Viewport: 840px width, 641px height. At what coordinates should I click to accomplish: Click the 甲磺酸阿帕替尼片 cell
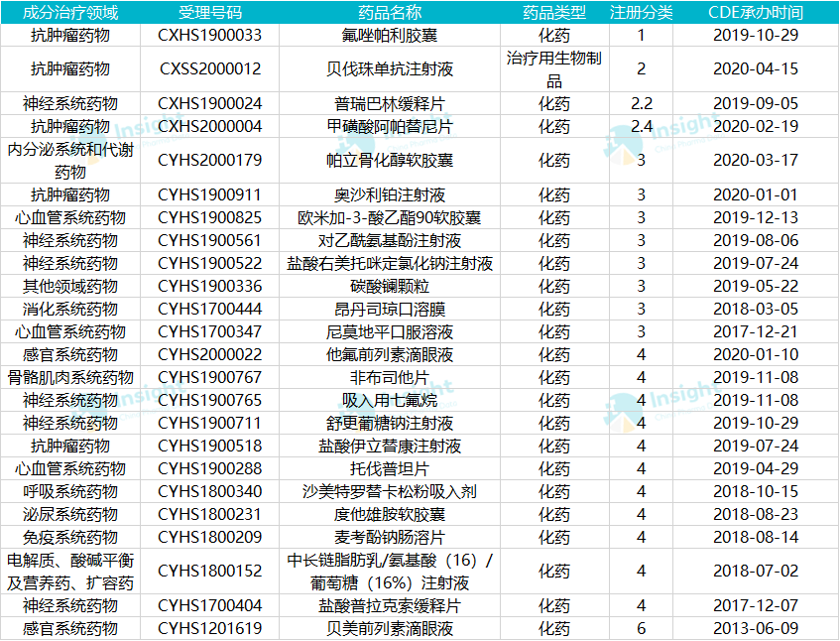coord(390,126)
